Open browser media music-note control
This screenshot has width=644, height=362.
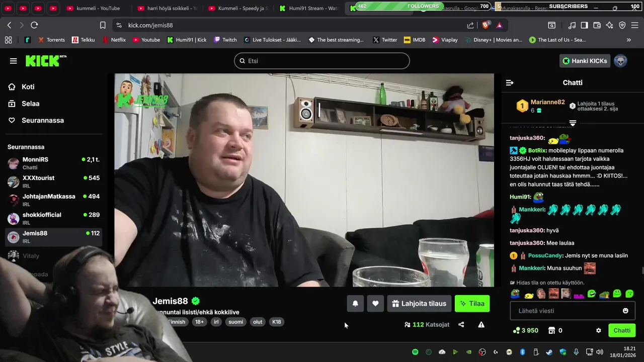click(572, 25)
